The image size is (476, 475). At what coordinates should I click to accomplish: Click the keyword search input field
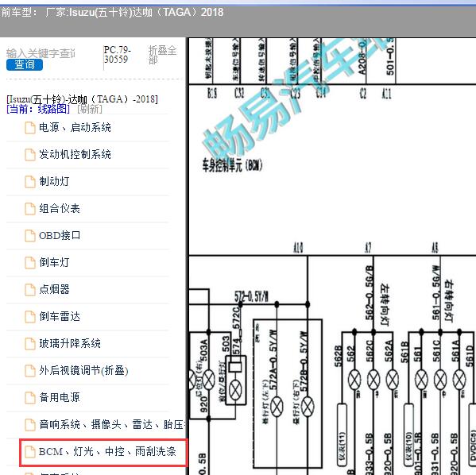[41, 53]
